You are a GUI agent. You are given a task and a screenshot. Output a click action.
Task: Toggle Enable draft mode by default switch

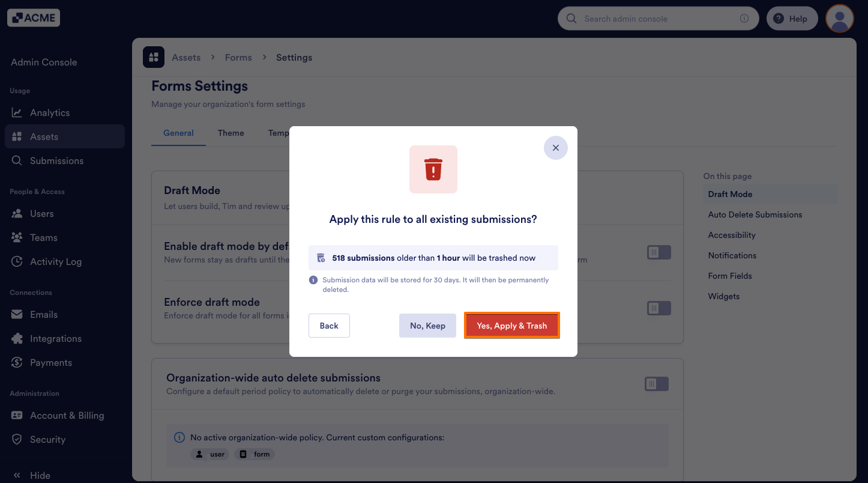click(x=659, y=252)
